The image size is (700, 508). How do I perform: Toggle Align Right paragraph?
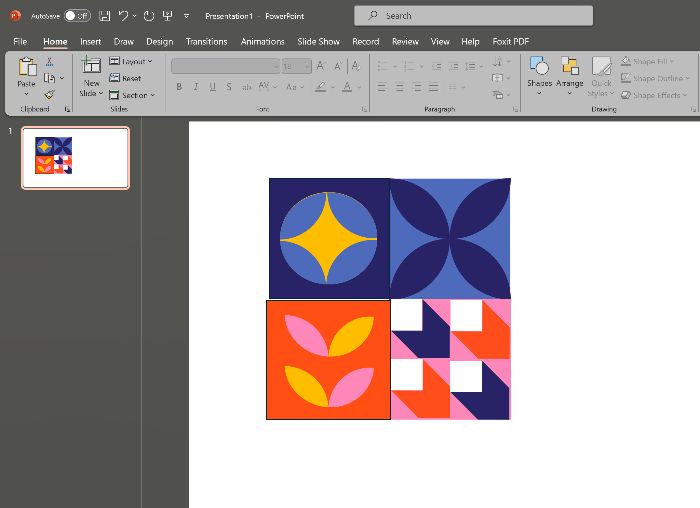click(417, 87)
